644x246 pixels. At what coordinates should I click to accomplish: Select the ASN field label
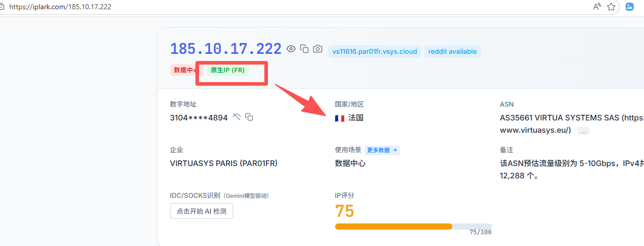click(x=507, y=104)
